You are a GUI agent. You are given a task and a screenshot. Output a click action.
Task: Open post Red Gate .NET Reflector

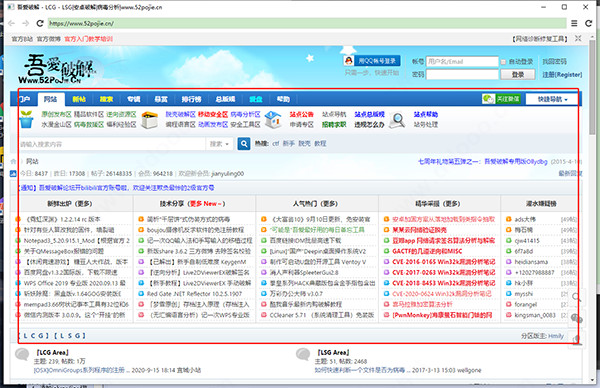pos(194,294)
